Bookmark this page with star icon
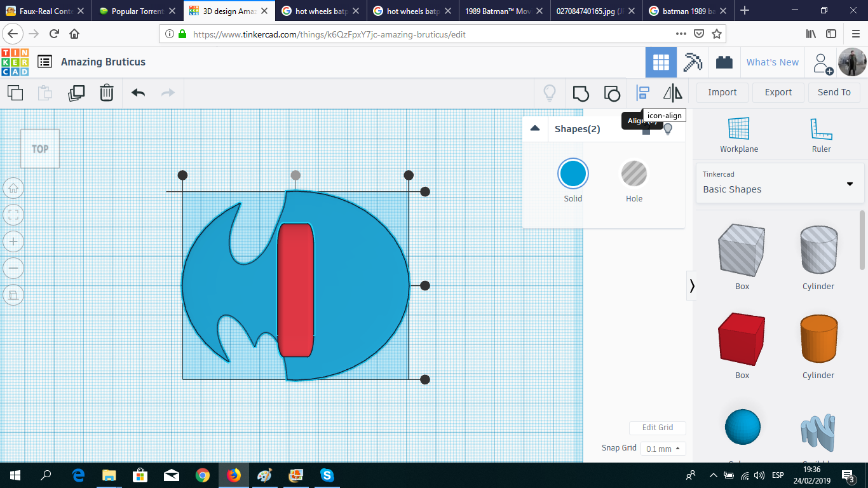Image resolution: width=868 pixels, height=488 pixels. [x=717, y=34]
